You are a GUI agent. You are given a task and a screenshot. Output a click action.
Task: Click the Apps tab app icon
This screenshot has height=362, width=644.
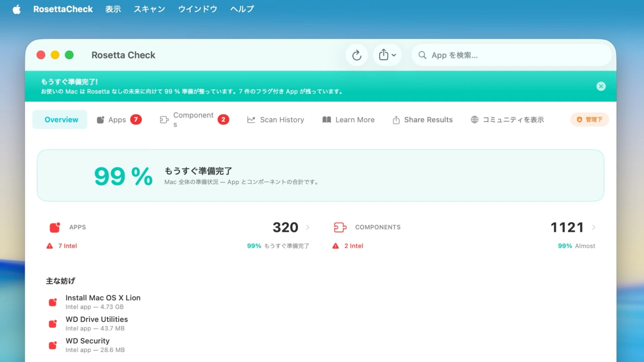pyautogui.click(x=101, y=120)
